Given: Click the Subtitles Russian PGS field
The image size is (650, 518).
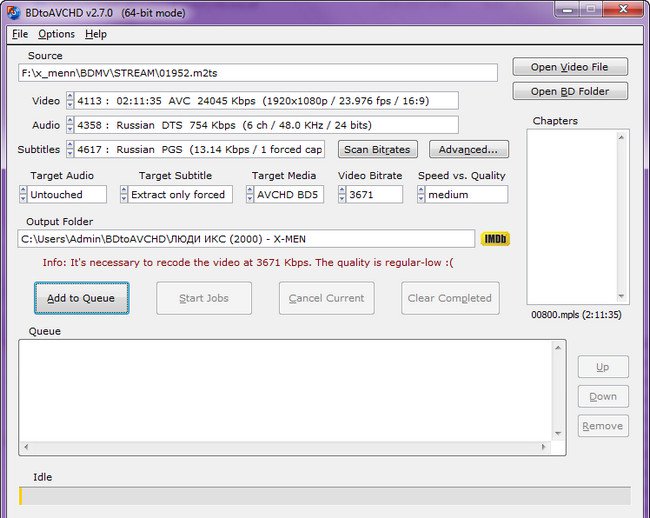Looking at the screenshot, I should (199, 150).
